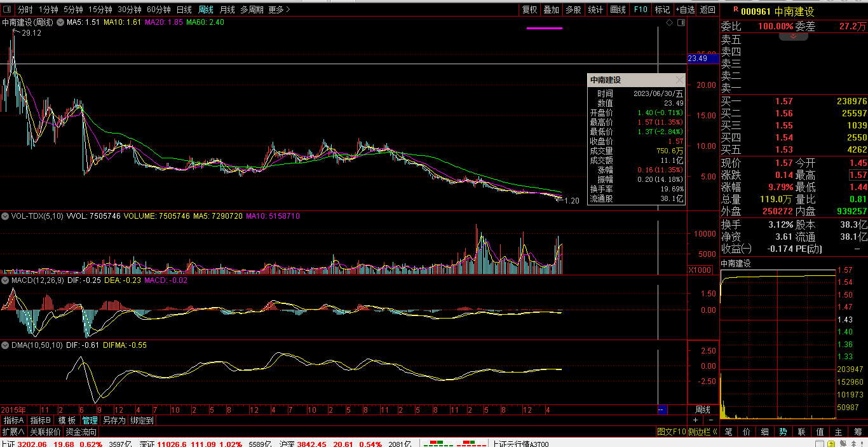Click the 返回 back button

(707, 10)
